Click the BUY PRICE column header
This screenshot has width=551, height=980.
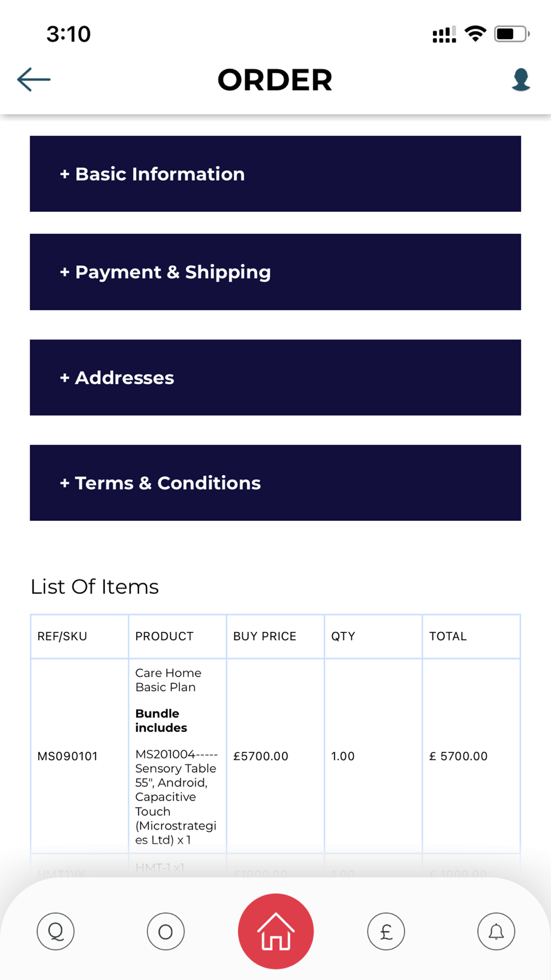pyautogui.click(x=275, y=636)
